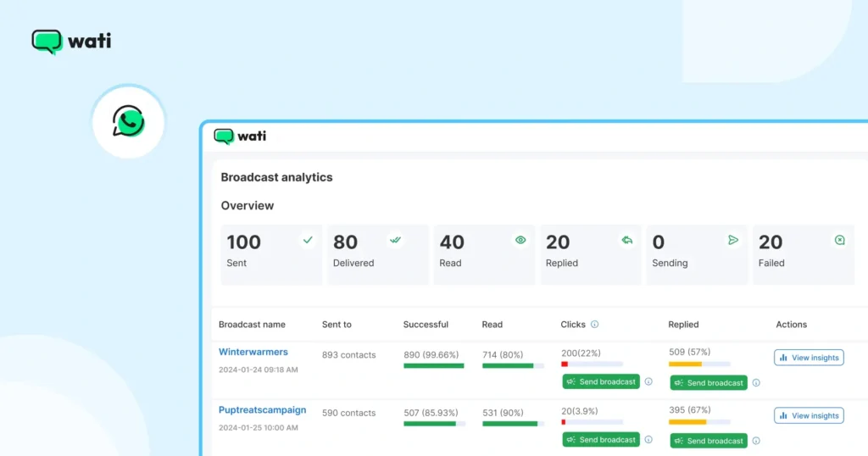Image resolution: width=868 pixels, height=456 pixels.
Task: Click the info icon next to the Clicks column header
Action: [594, 325]
